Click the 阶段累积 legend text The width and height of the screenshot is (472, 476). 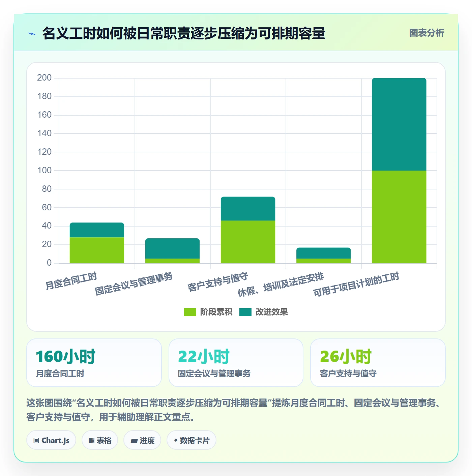(x=216, y=312)
